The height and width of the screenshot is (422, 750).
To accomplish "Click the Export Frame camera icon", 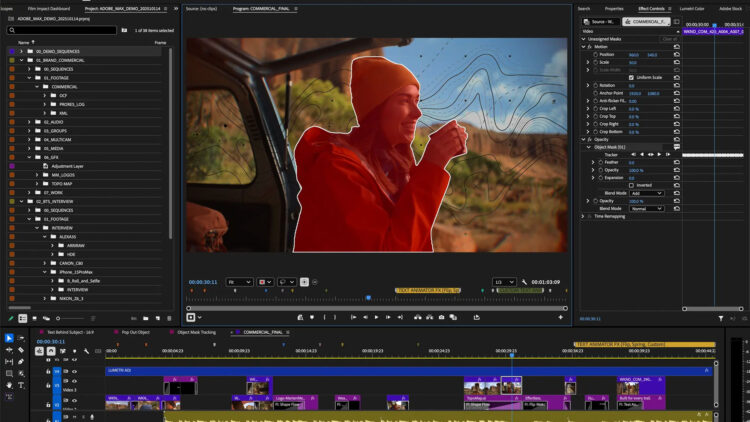I will [441, 317].
